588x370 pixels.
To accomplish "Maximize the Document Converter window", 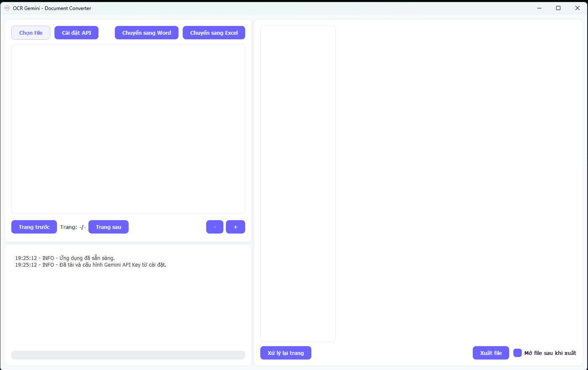I will 558,8.
